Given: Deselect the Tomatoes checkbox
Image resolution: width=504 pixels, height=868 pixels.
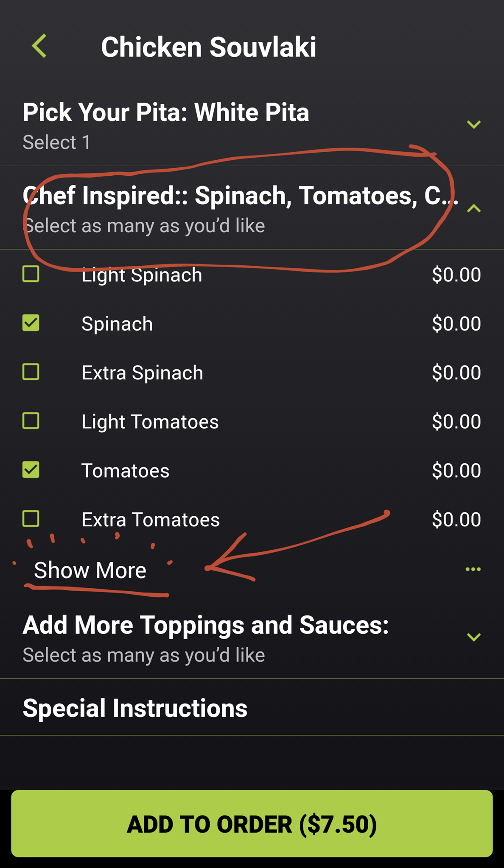Looking at the screenshot, I should tap(31, 470).
